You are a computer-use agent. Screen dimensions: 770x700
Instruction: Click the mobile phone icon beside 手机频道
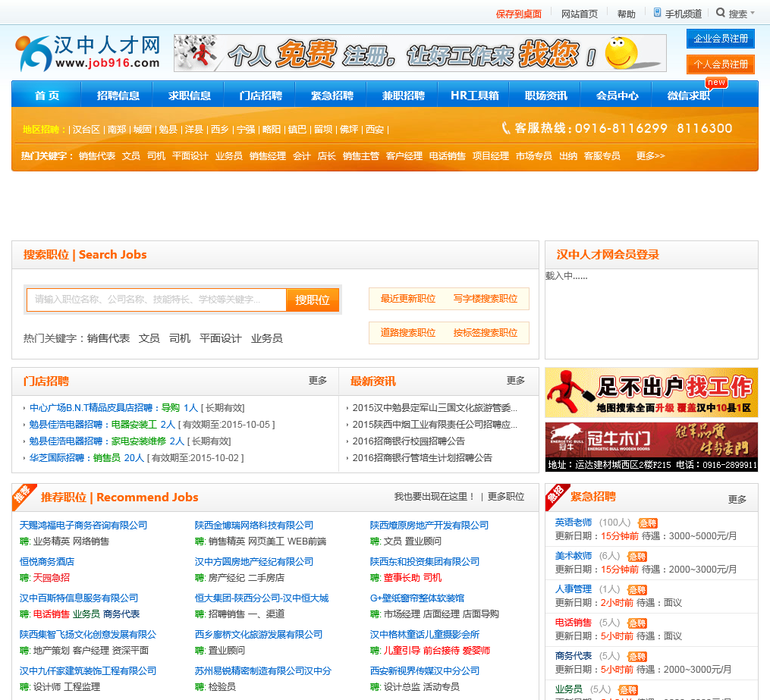point(657,13)
